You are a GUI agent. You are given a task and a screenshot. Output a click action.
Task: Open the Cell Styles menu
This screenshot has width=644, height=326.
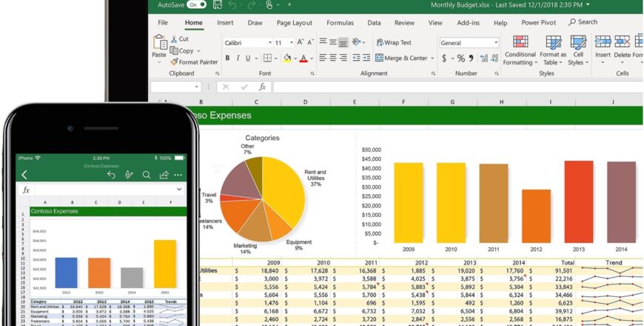pos(578,50)
